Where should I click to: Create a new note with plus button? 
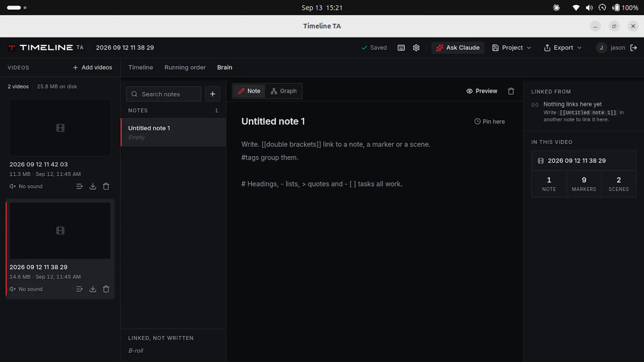[213, 94]
